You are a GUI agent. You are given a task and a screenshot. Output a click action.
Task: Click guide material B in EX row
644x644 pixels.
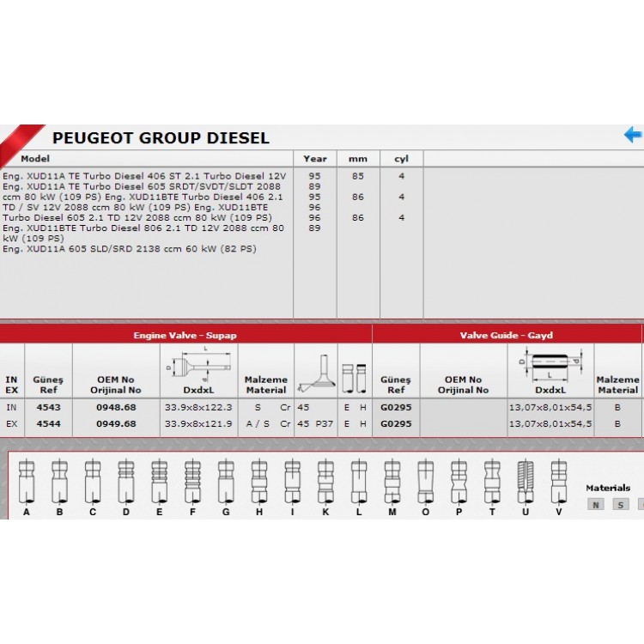click(x=617, y=424)
